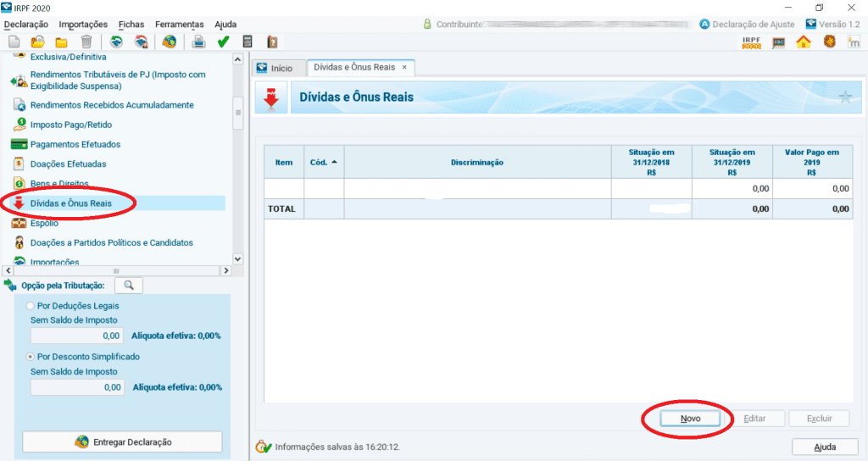
Task: Click Situação em 31/12/2019 column header
Action: (732, 162)
